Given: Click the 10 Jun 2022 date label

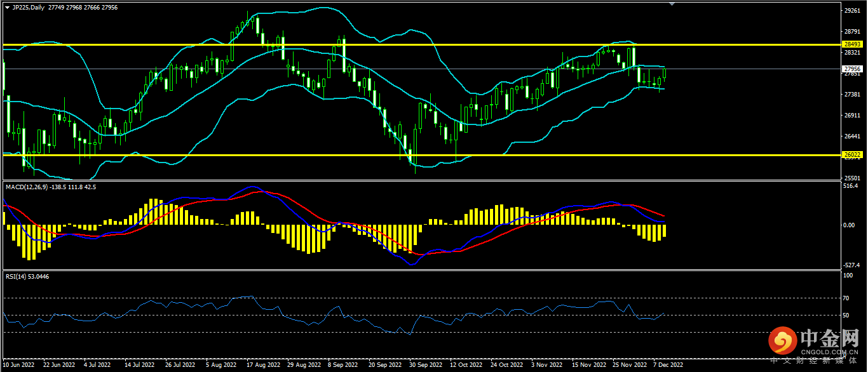Looking at the screenshot, I should pyautogui.click(x=18, y=366).
